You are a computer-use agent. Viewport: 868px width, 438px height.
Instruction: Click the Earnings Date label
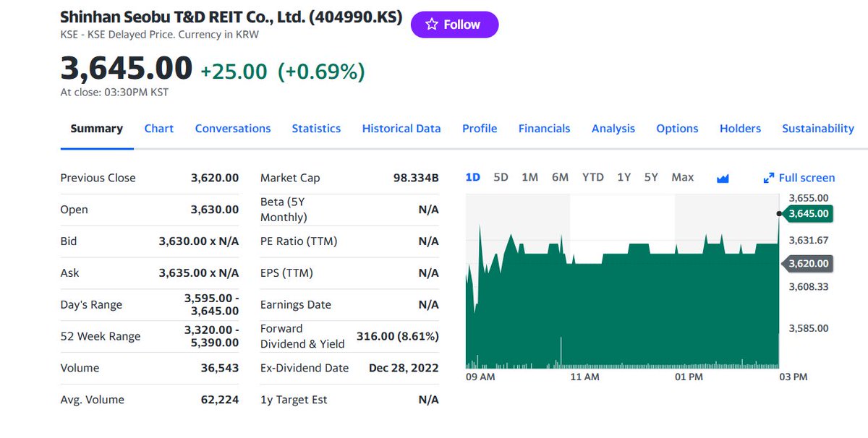click(296, 305)
